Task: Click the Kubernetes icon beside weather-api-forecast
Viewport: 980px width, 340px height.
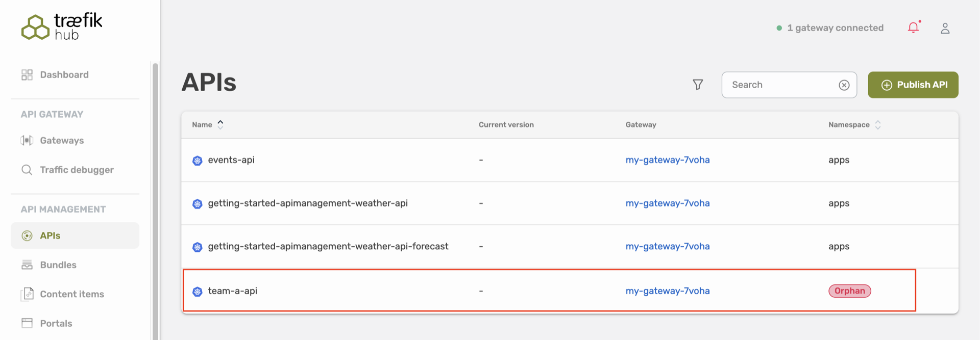Action: pos(198,247)
